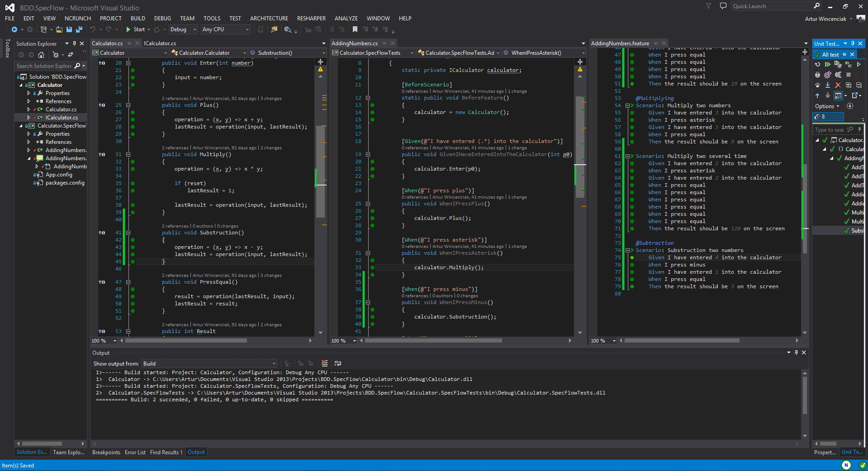Click the Calculator.cs horizontal scrollbar

pos(186,341)
